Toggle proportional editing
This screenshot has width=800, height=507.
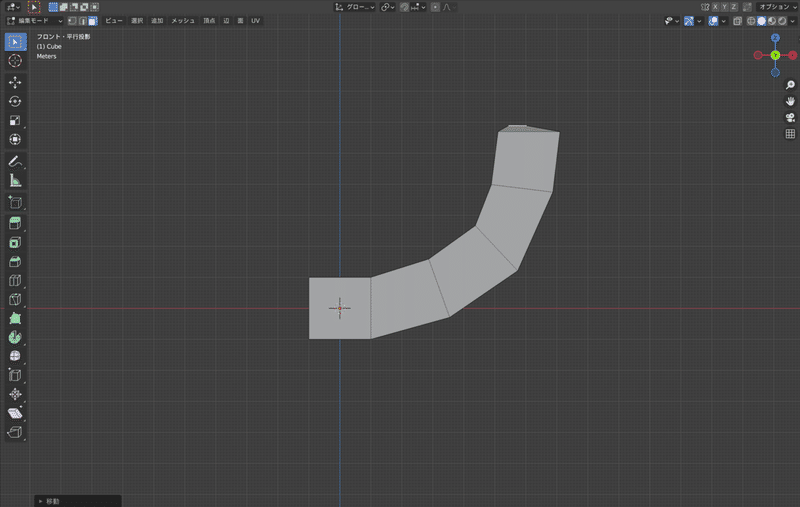[435, 7]
